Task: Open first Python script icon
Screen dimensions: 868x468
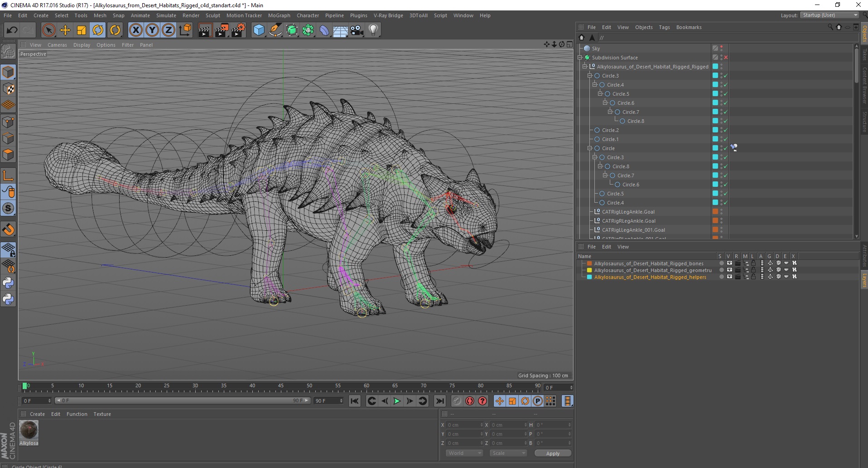Action: [8, 283]
